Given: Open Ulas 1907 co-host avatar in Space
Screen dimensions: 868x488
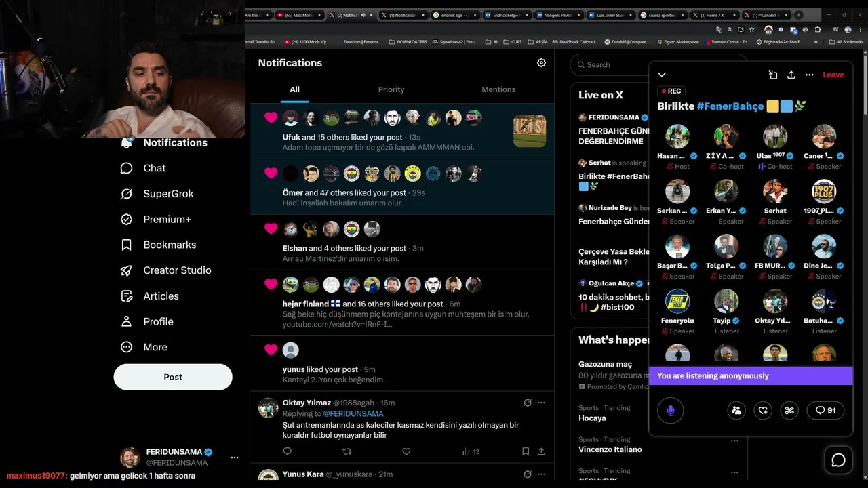Looking at the screenshot, I should [775, 137].
